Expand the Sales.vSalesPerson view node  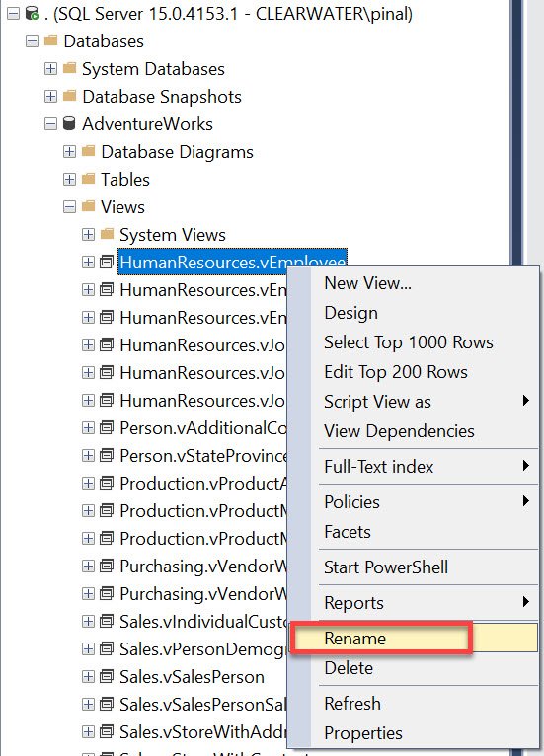click(88, 676)
